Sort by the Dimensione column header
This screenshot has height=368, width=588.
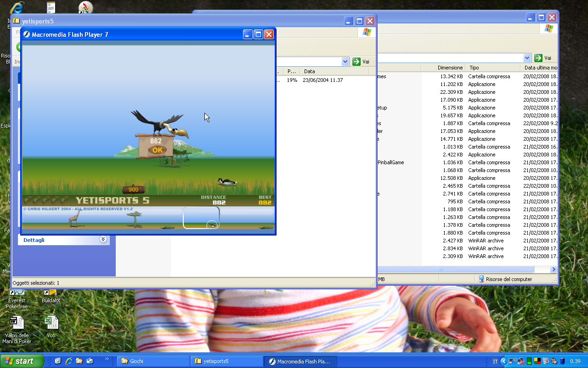coord(443,68)
